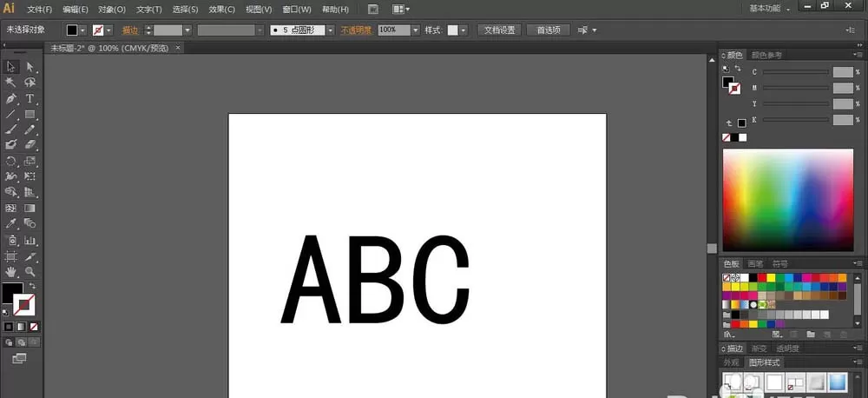Close the 未标题-2 document tab
Viewport: 868px width, 398px height.
pos(178,48)
